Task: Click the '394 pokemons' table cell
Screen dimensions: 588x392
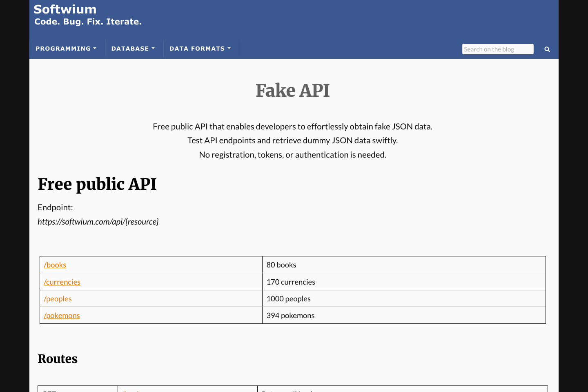Action: coord(290,315)
